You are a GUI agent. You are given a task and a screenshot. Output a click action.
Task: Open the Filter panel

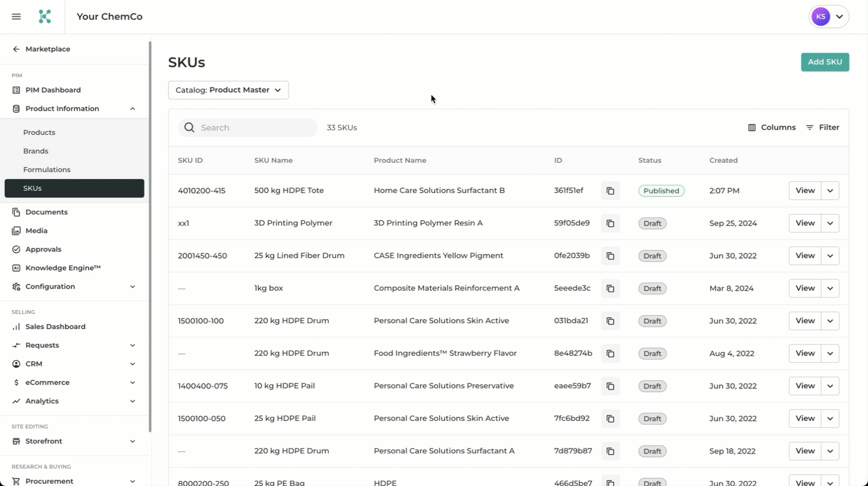(822, 127)
